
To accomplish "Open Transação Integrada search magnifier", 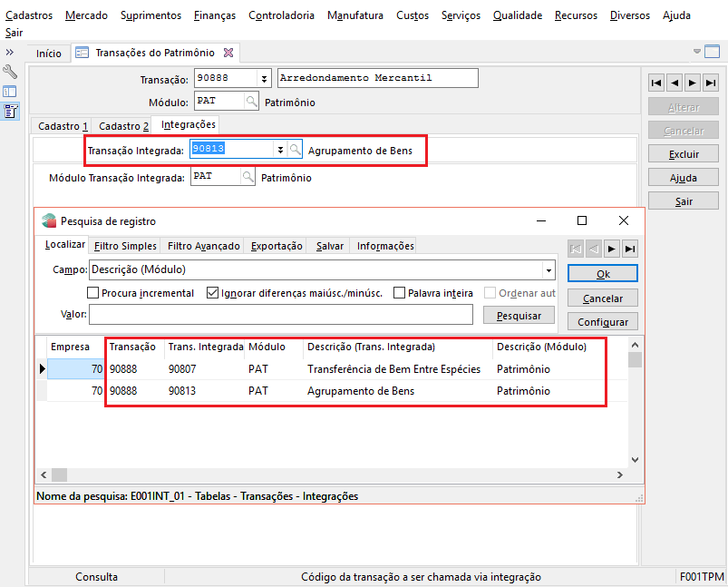I will click(x=295, y=149).
